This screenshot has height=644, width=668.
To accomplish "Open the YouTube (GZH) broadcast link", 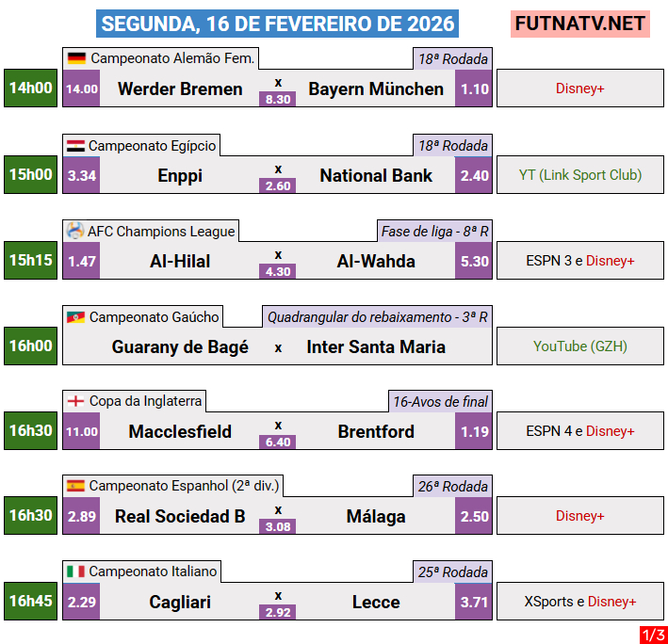I will pos(580,346).
